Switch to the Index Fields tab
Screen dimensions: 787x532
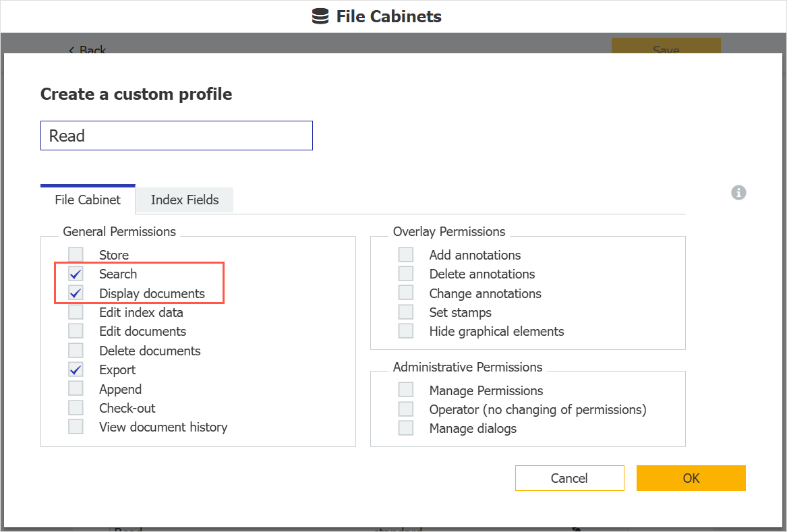[x=183, y=200]
